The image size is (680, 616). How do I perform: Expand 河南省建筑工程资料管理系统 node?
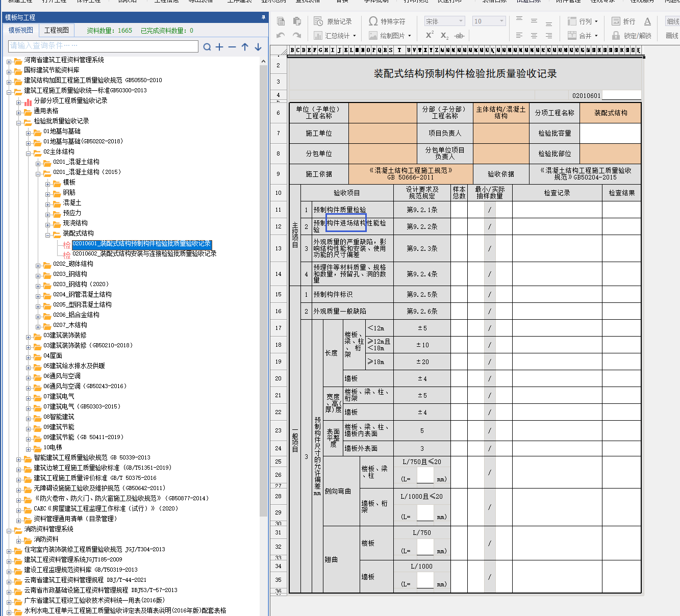coord(9,62)
